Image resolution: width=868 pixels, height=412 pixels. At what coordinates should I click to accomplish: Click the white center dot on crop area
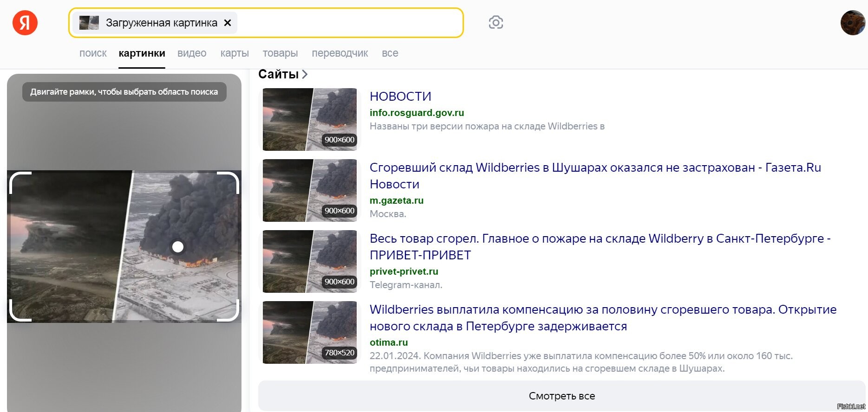(178, 247)
